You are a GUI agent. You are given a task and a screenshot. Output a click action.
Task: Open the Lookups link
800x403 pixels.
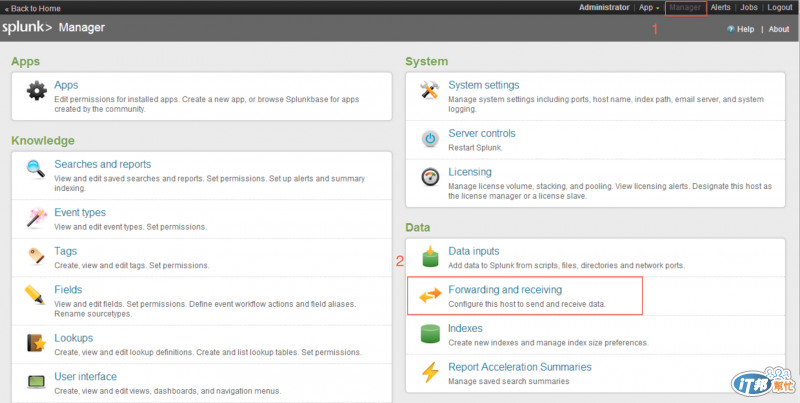click(73, 338)
